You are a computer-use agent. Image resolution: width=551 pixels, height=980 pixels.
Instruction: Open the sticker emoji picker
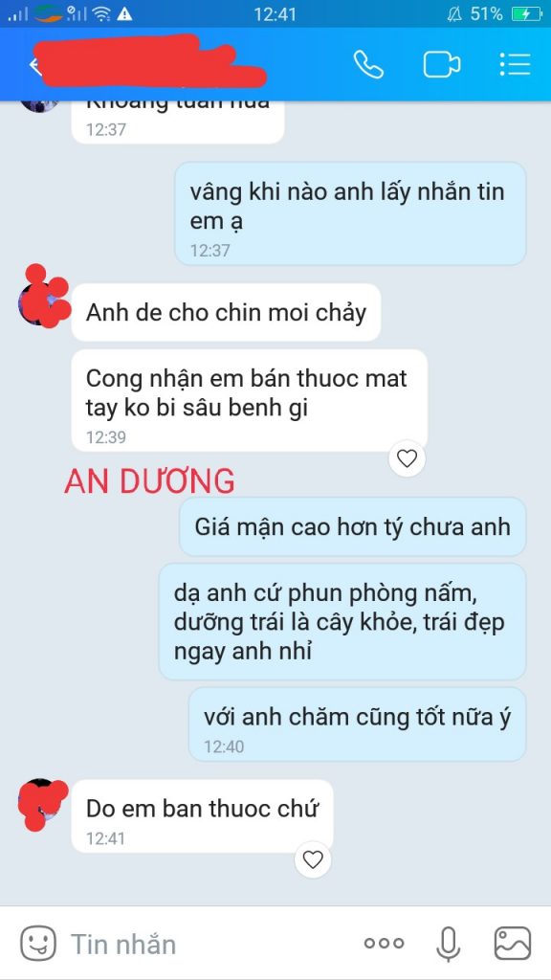[38, 943]
